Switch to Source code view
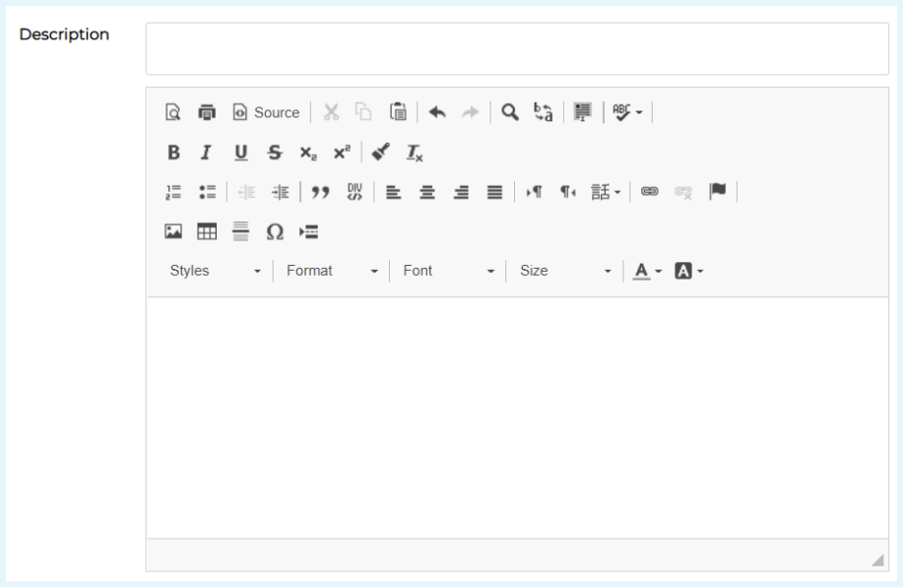Image resolution: width=904 pixels, height=588 pixels. point(266,112)
